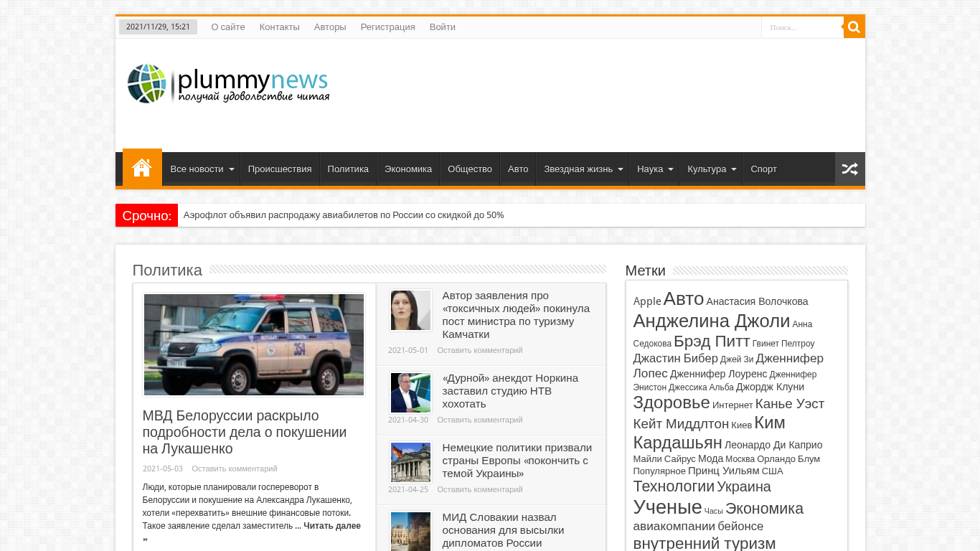Expand the Наука dropdown menu
This screenshot has height=551, width=980.
tap(654, 169)
